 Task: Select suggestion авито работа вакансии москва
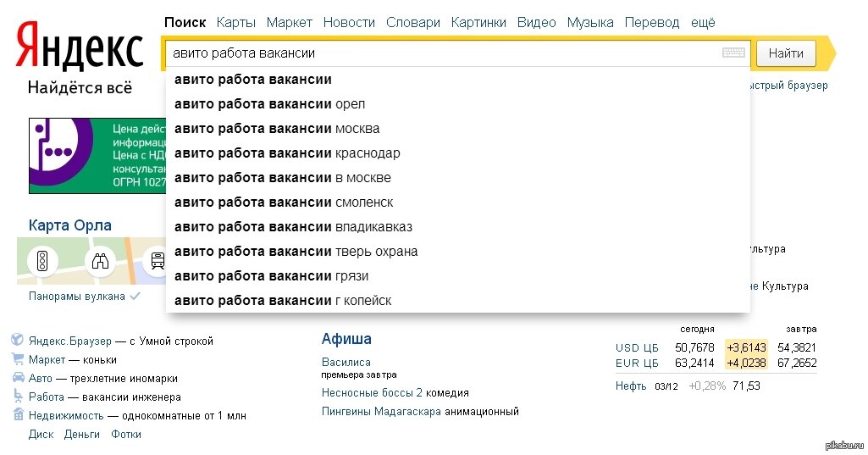coord(458,129)
